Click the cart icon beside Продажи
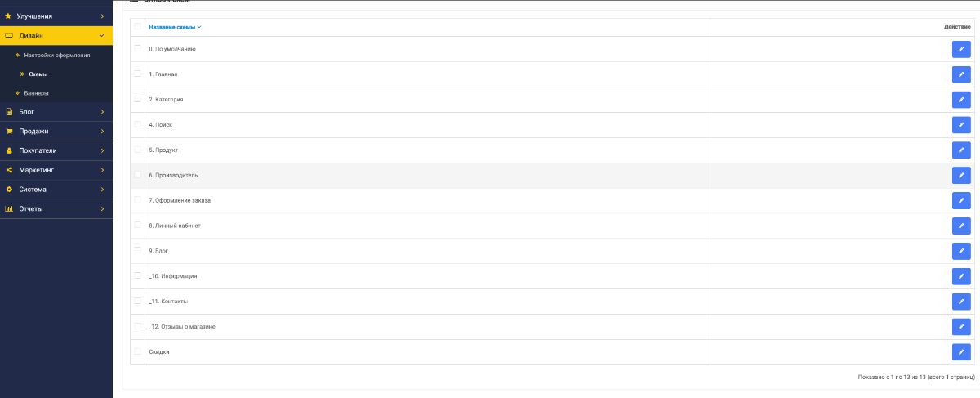This screenshot has width=980, height=398. point(9,131)
